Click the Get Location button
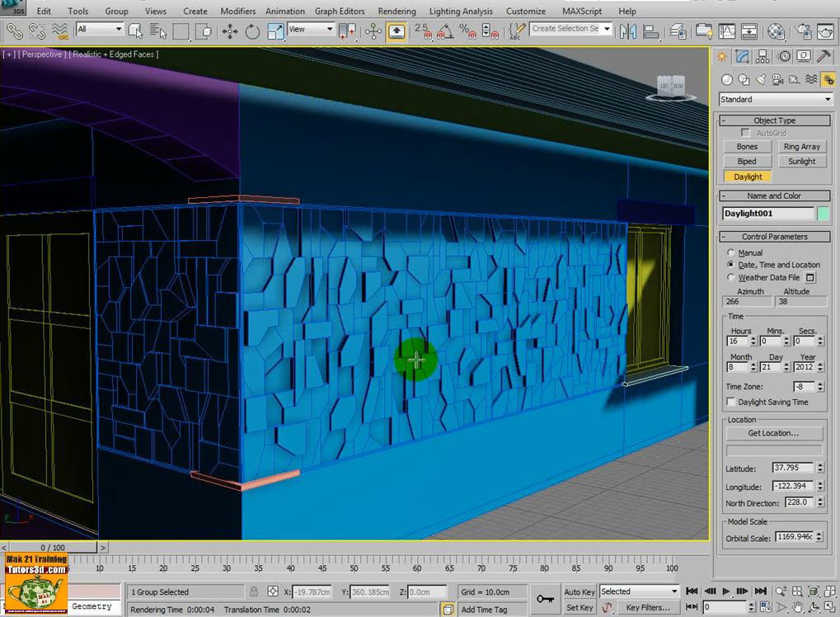840x617 pixels. point(773,433)
